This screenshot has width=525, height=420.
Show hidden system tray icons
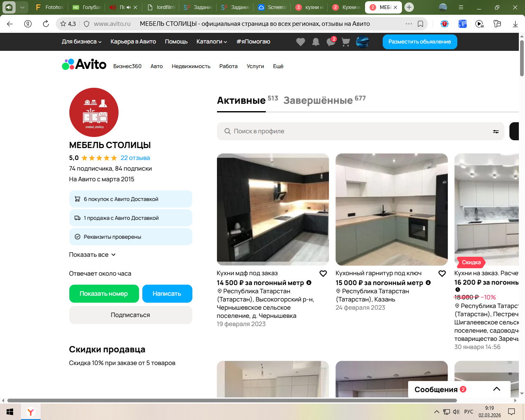click(437, 412)
